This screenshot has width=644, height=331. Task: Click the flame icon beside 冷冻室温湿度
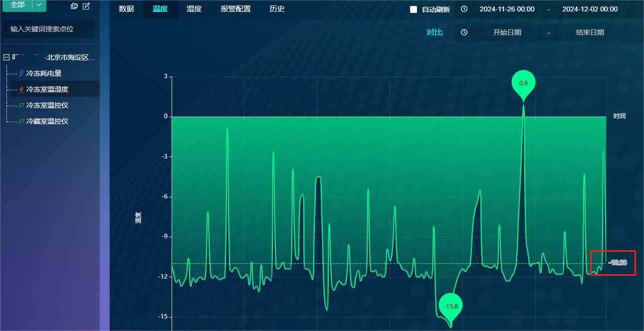pyautogui.click(x=21, y=90)
